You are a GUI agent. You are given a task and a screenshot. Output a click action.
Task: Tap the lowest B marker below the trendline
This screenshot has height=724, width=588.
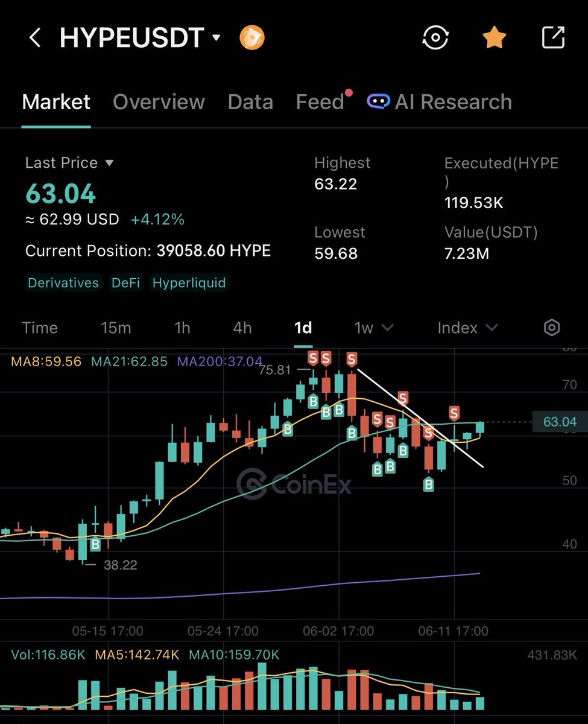pos(429,484)
